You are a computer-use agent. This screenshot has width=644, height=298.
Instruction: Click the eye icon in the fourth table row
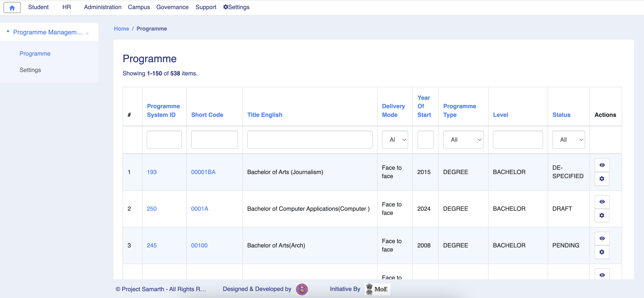coord(602,275)
